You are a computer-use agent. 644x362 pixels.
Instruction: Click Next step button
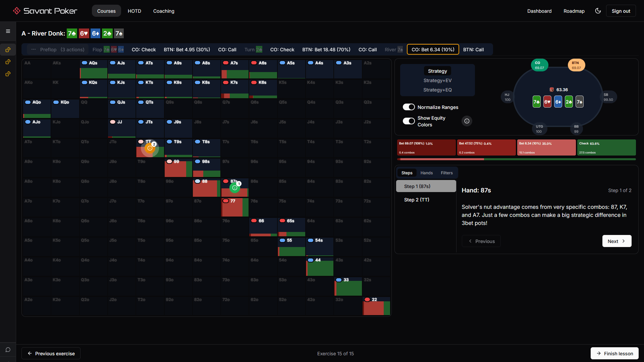(x=616, y=241)
